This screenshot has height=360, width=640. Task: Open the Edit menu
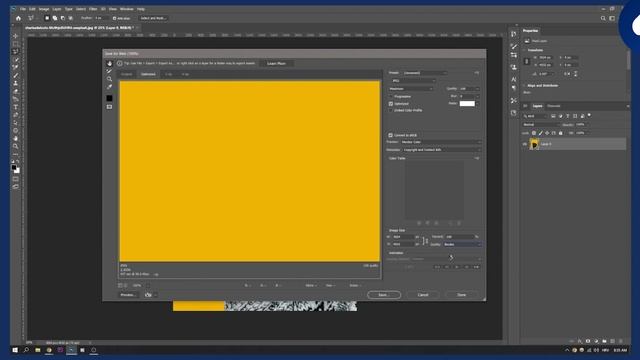tap(32, 9)
